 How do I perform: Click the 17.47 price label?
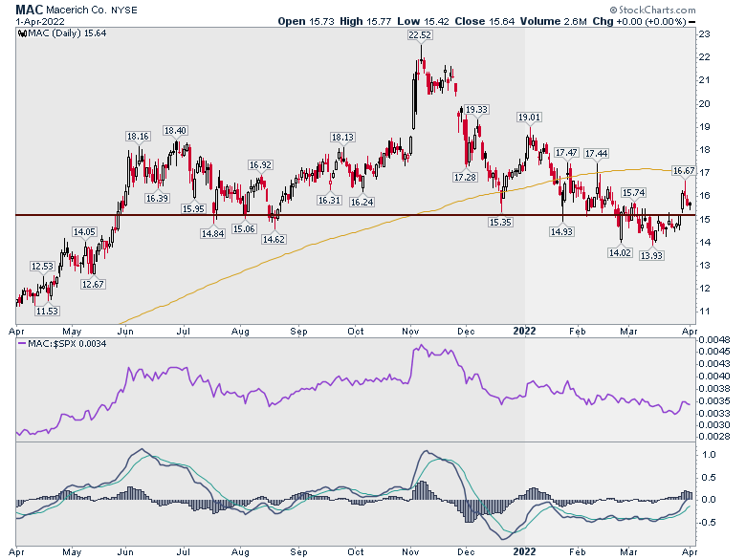tap(566, 153)
